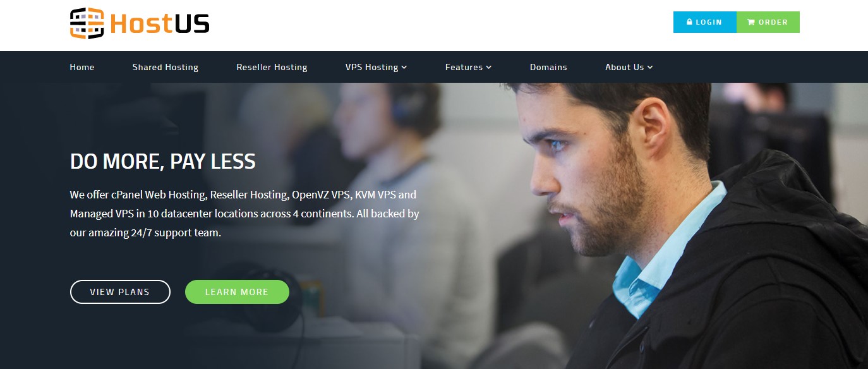Screen dimensions: 868x369
Task: Click the About Us menu label
Action: tap(625, 67)
